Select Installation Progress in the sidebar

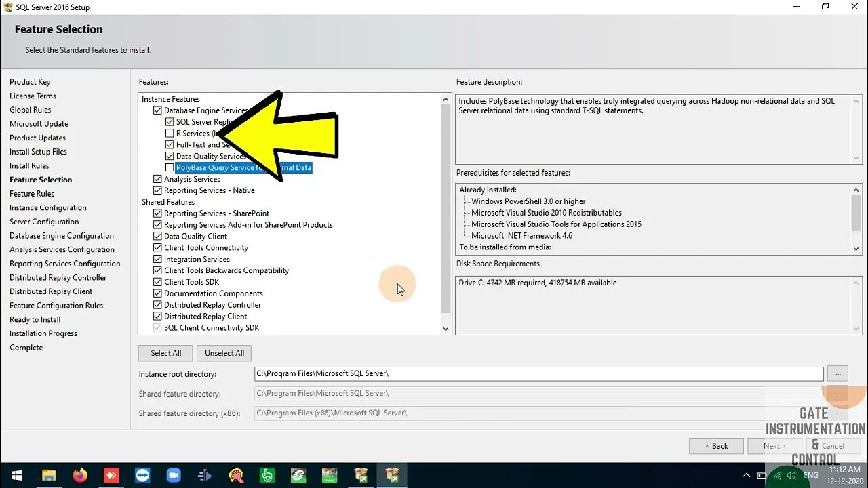[x=43, y=333]
